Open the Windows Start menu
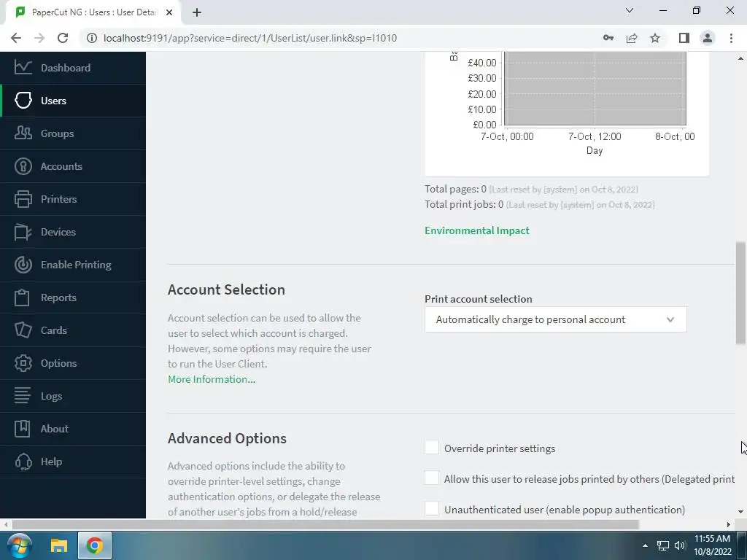This screenshot has width=747, height=560. [x=18, y=545]
